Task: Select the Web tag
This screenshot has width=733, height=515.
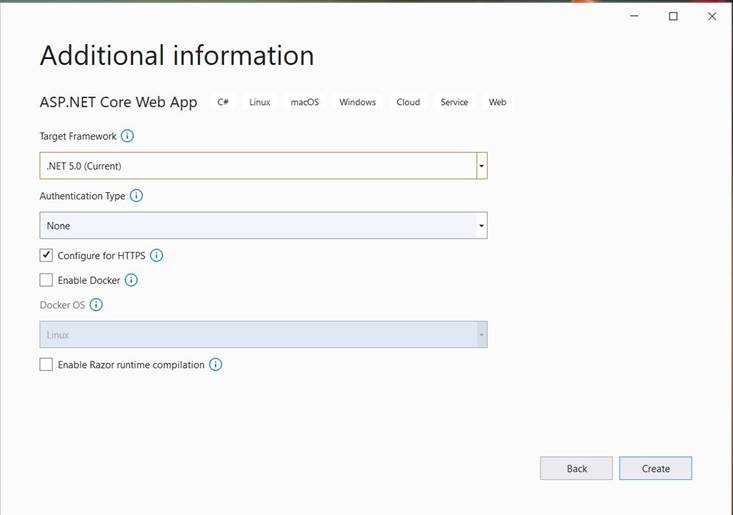Action: tap(497, 102)
